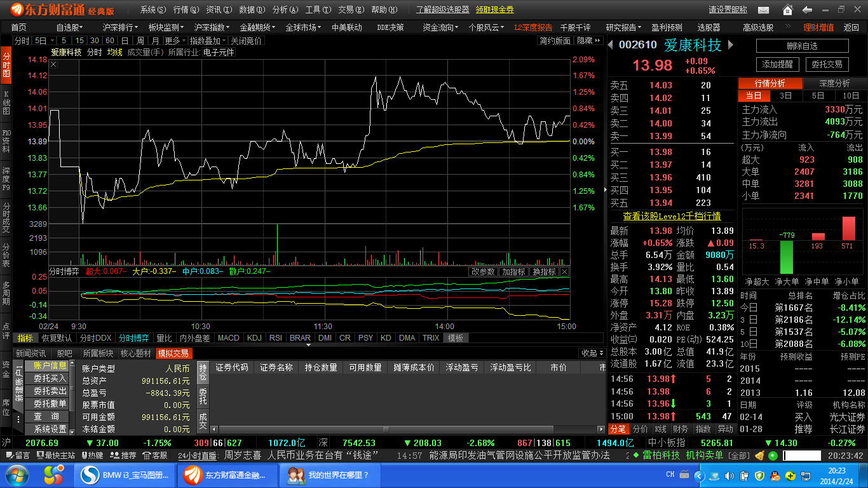Switch chart to 日 daily period
868x488 pixels.
point(126,40)
